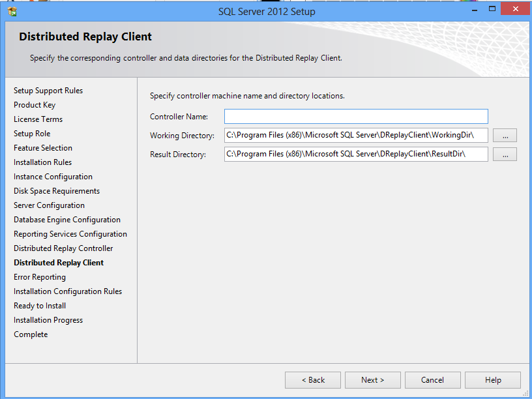Screen dimensions: 532x399
Task: Click the Working Directory path field
Action: 355,135
